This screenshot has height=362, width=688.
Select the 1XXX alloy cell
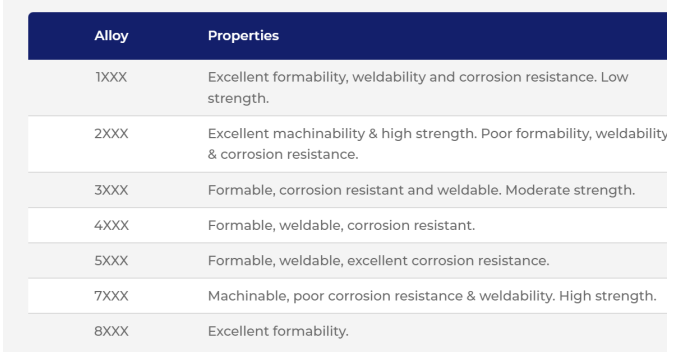pos(111,77)
